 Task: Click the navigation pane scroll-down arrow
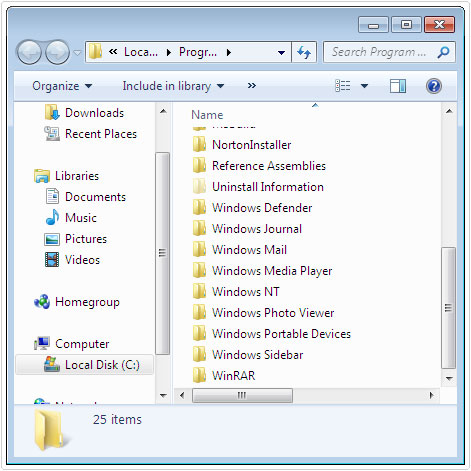click(163, 396)
